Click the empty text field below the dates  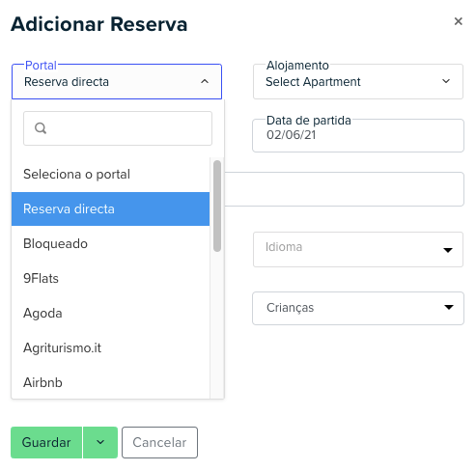[x=344, y=189]
